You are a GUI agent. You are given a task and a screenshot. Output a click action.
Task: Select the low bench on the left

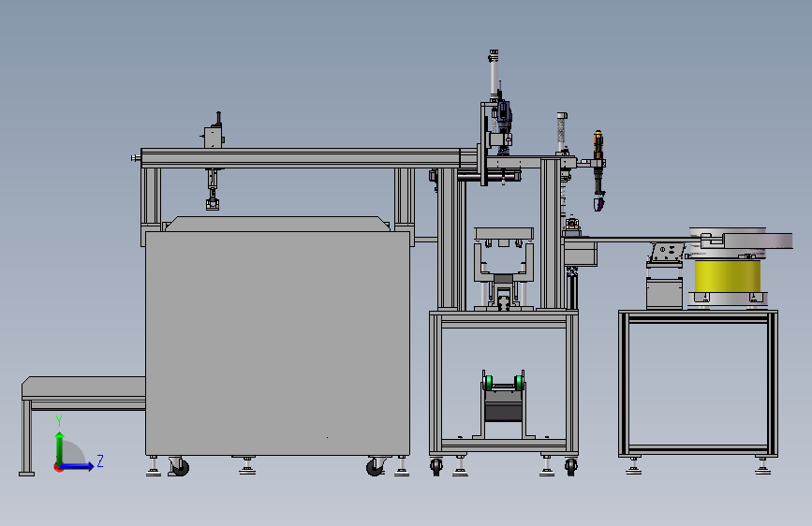tap(82, 425)
